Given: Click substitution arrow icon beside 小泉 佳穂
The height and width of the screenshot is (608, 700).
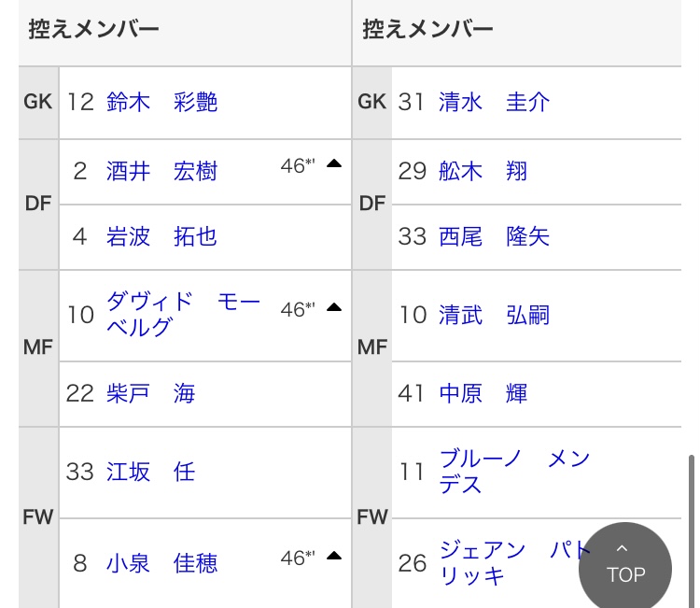Looking at the screenshot, I should 333,557.
